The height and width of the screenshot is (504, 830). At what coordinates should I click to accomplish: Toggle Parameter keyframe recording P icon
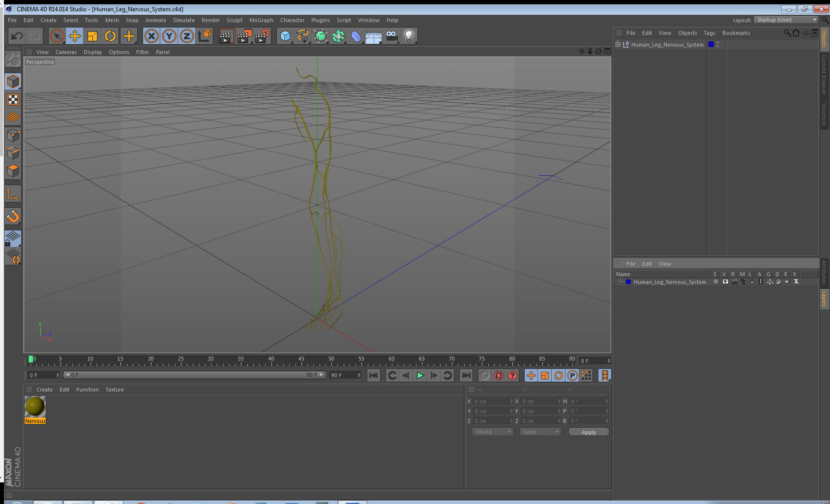(572, 375)
